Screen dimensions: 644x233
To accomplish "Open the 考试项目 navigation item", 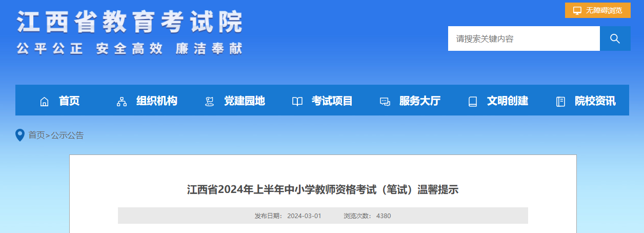I will [332, 101].
